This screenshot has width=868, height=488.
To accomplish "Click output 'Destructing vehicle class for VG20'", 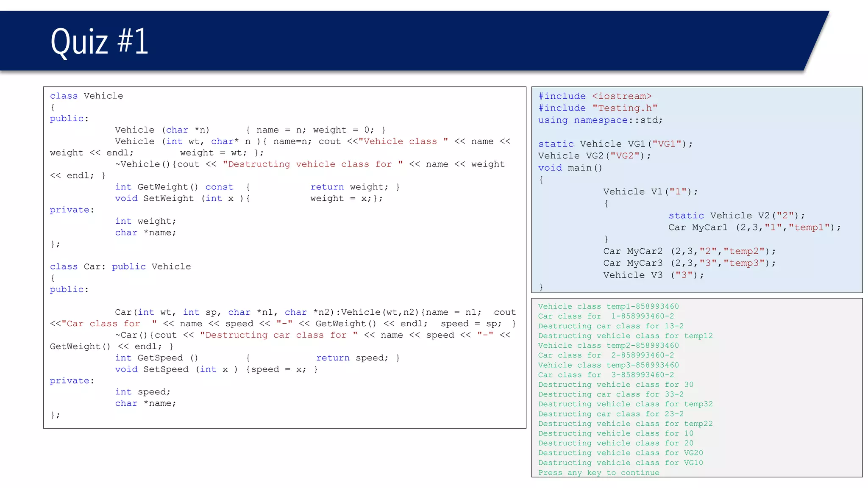I will pyautogui.click(x=620, y=453).
